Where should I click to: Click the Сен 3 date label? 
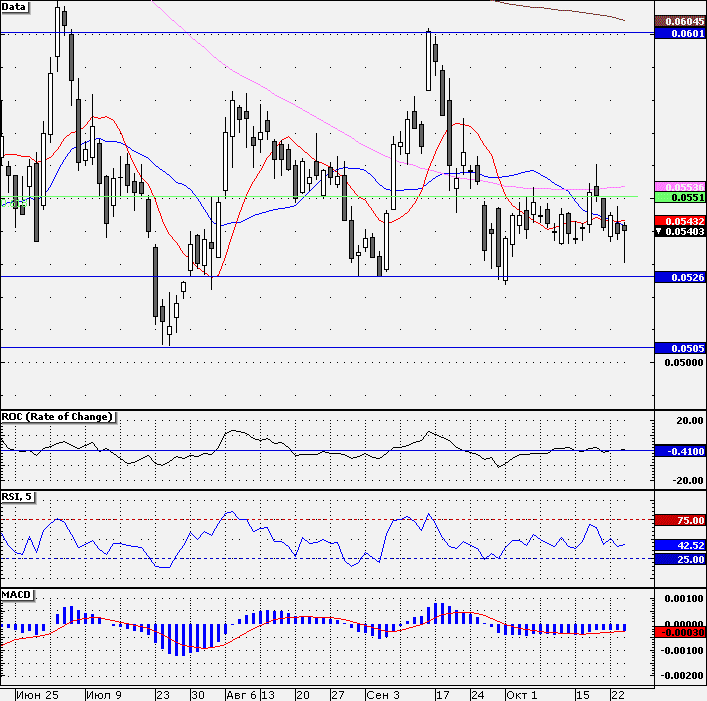point(383,695)
